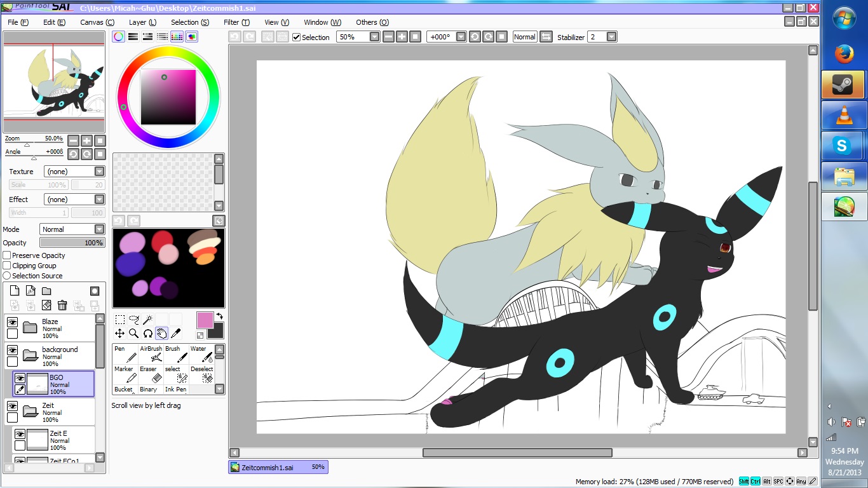
Task: Hide the Blaze layer folder
Action: pos(12,322)
